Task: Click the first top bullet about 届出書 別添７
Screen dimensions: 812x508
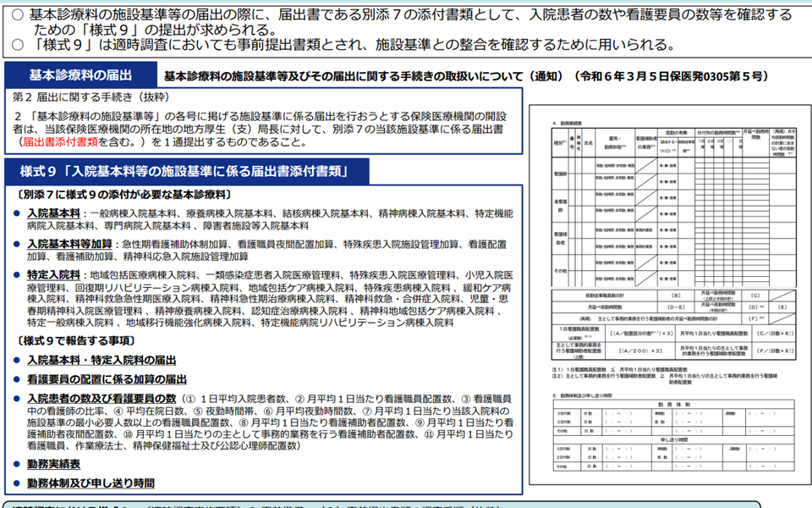Action: point(406,21)
